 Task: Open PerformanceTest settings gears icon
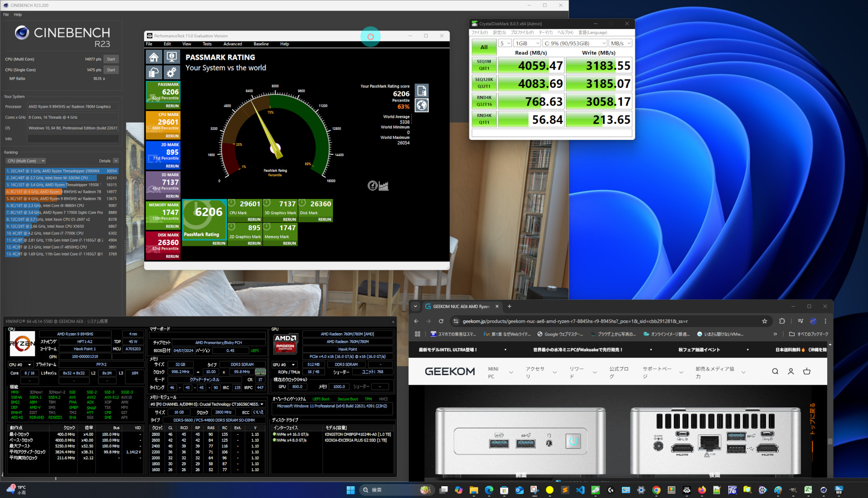coord(172,73)
